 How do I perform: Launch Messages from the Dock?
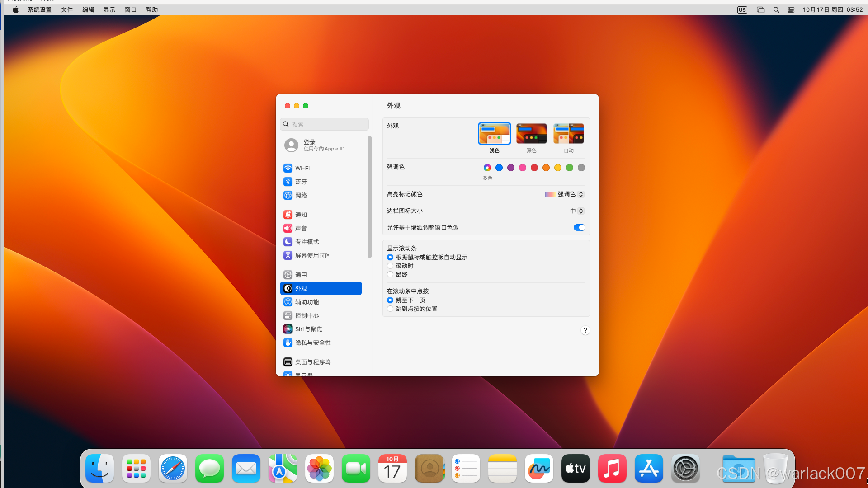click(x=209, y=469)
